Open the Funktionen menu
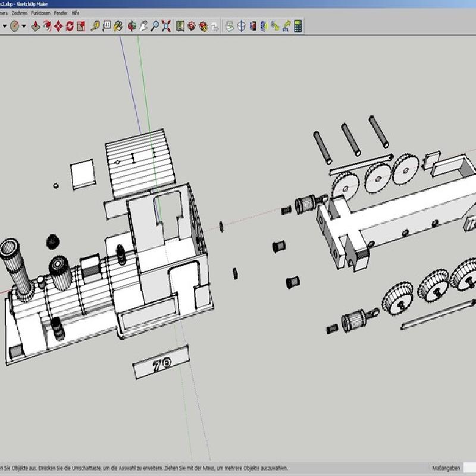Image resolution: width=476 pixels, height=476 pixels. click(41, 12)
